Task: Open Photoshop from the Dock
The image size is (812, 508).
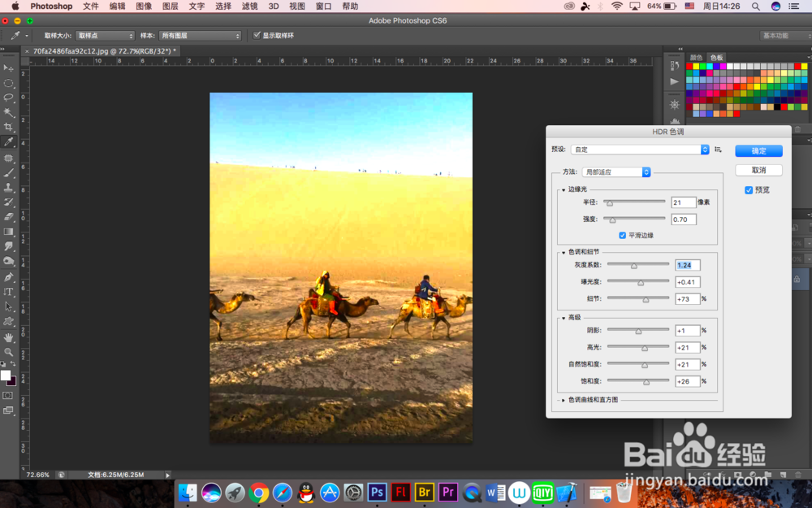Action: [x=377, y=492]
